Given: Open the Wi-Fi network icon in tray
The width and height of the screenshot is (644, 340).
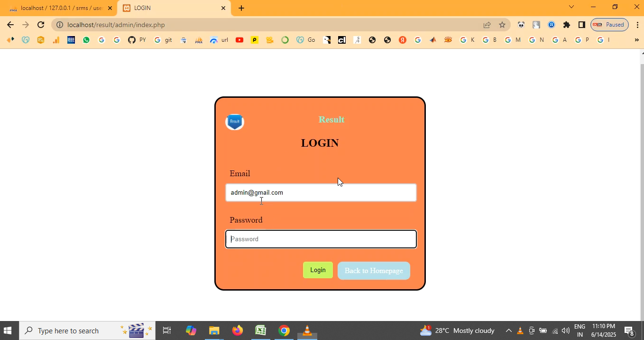Looking at the screenshot, I should click(x=555, y=331).
